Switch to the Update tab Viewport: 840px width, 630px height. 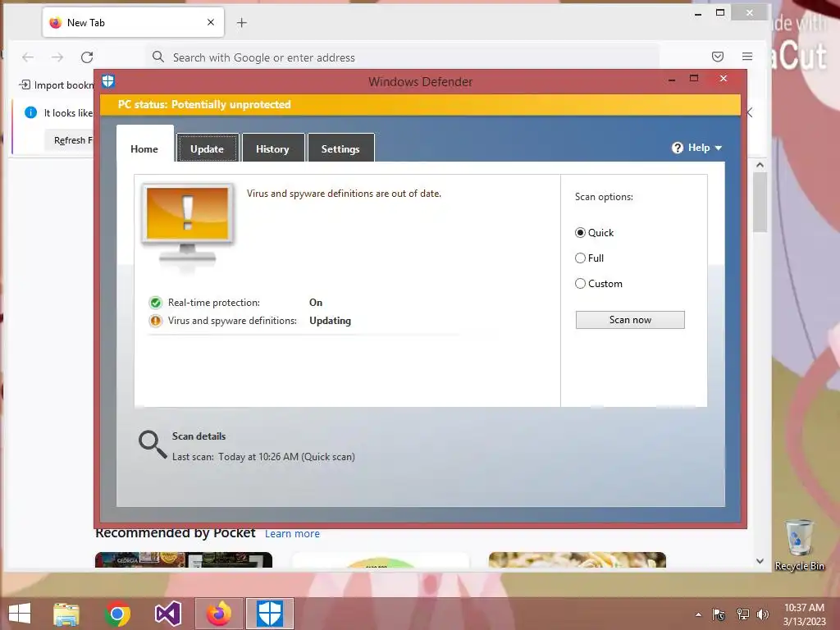click(208, 148)
